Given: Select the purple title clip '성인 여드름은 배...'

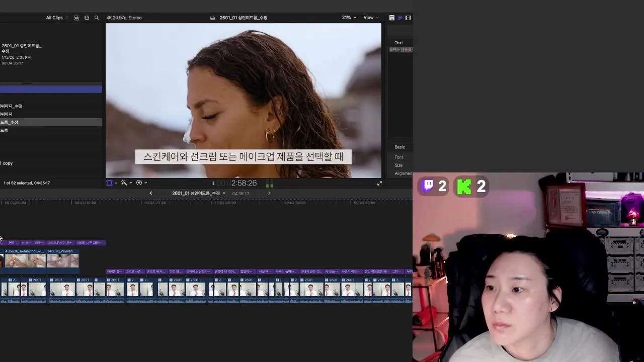Looking at the screenshot, I should pyautogui.click(x=377, y=271).
